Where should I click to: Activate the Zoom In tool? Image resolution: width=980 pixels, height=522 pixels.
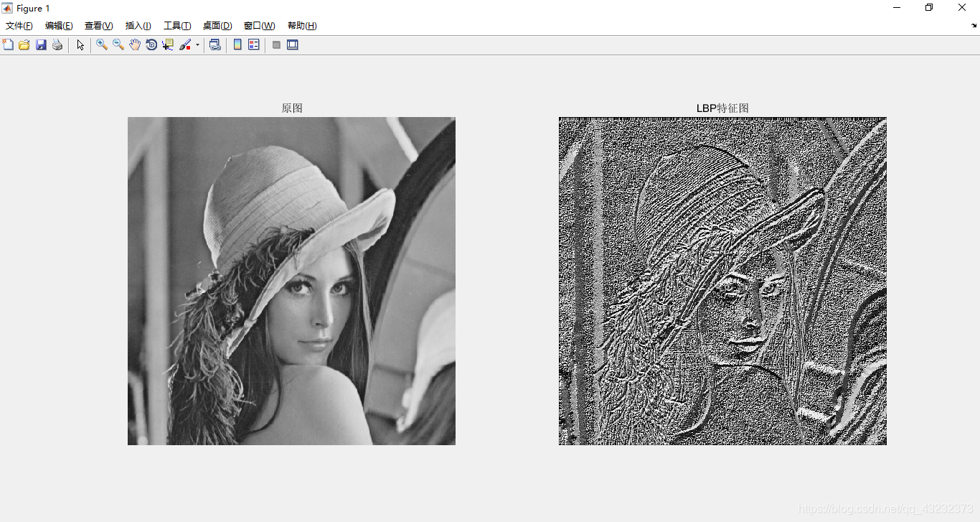(x=102, y=45)
